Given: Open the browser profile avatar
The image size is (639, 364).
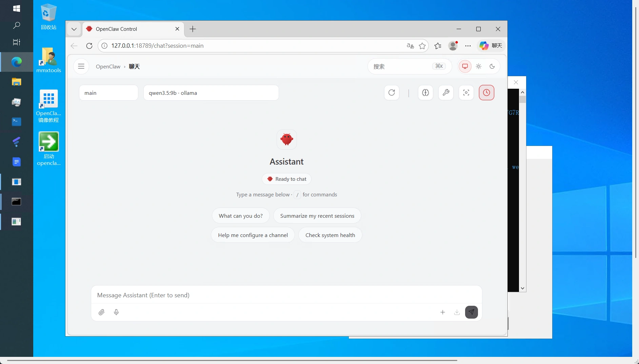Looking at the screenshot, I should click(x=453, y=46).
